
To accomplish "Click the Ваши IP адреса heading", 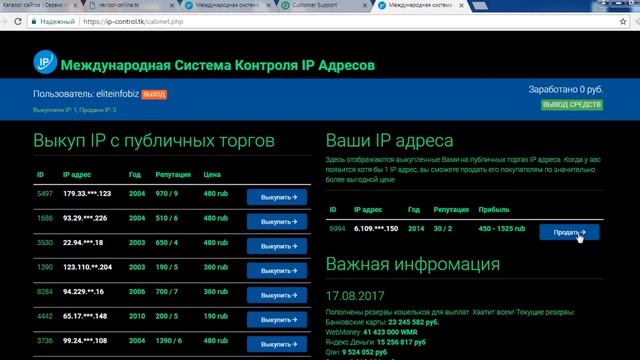I will [389, 141].
